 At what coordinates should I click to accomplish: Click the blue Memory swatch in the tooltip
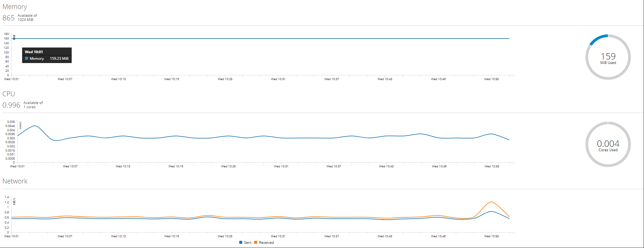coord(27,59)
